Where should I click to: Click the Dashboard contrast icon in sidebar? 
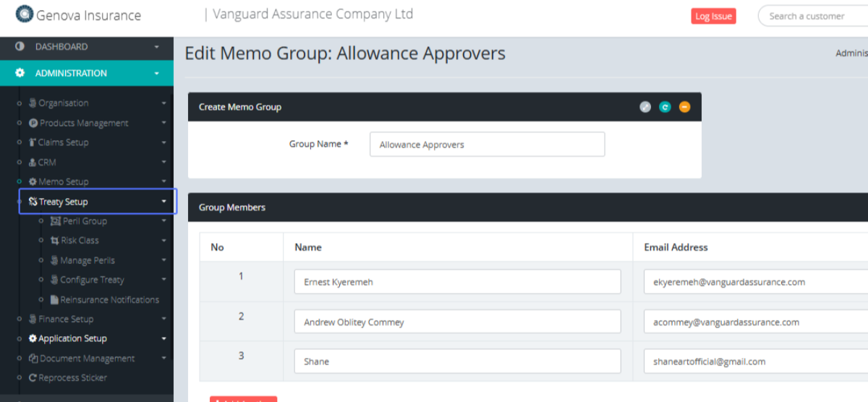pos(20,47)
